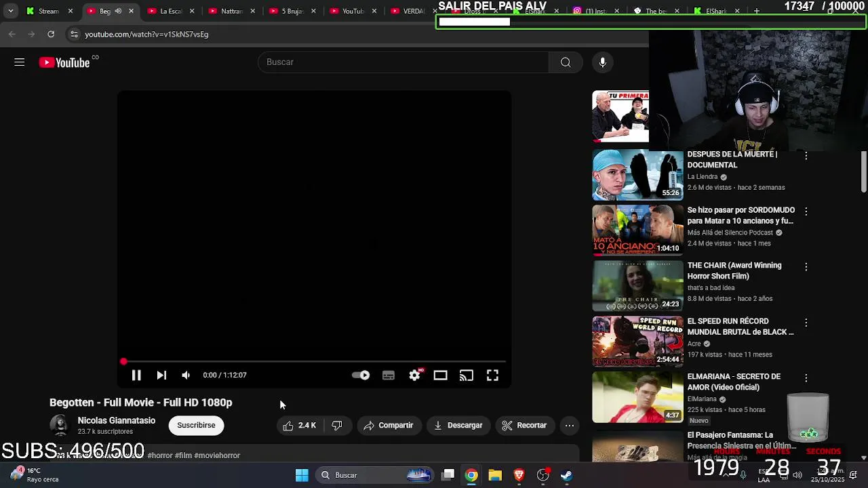This screenshot has width=868, height=488.
Task: Open options for DESPUES DE LA MUERTE video
Action: [806, 156]
